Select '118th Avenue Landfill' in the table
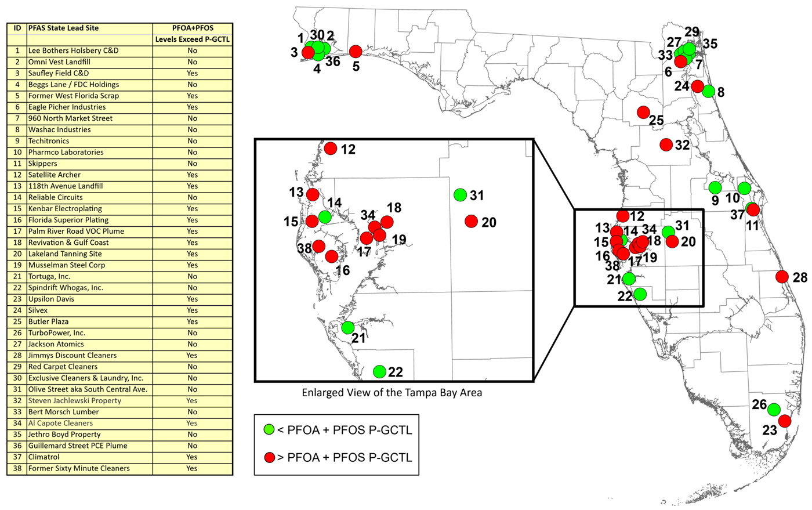 66,186
